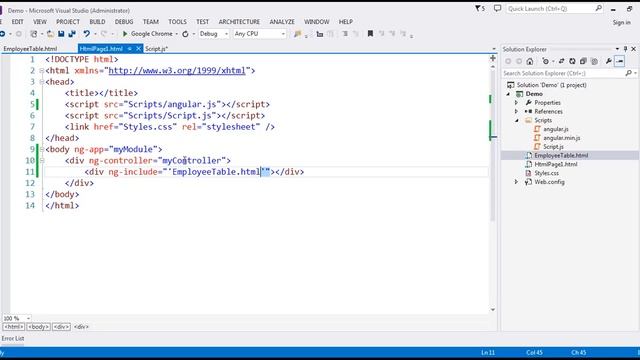This screenshot has height=360, width=640.
Task: Click the Undo arrow icon
Action: pos(87,34)
